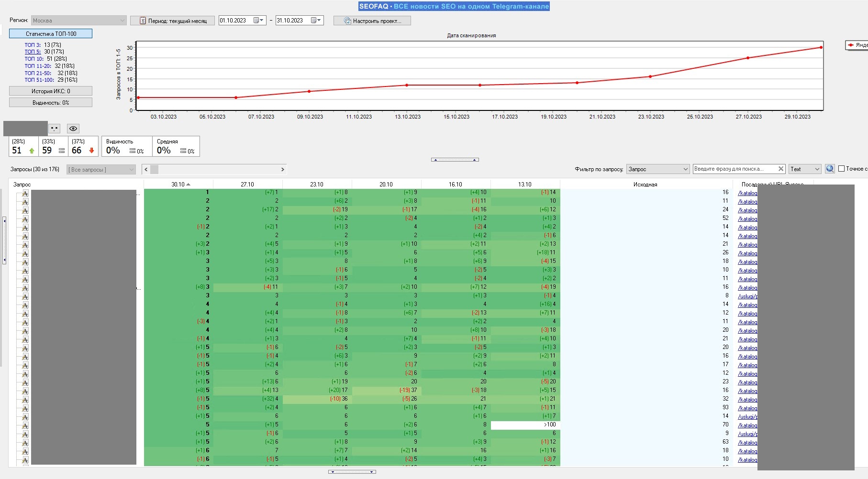Click the 27.10 date column header
This screenshot has height=479, width=868.
point(247,185)
